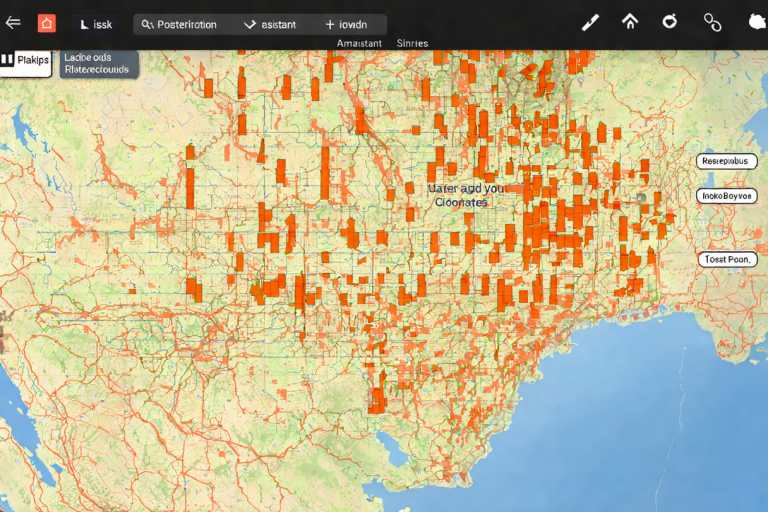768x512 pixels.
Task: Select the pen drawing tool icon
Action: coord(591,23)
